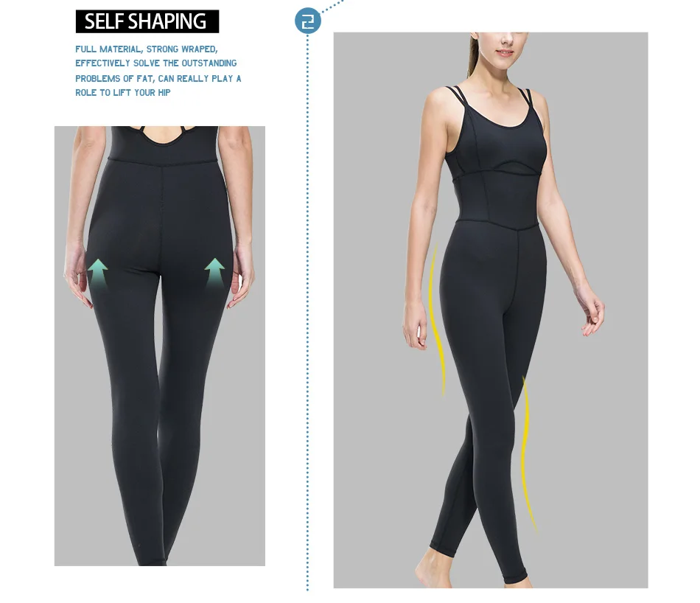This screenshot has height=603, width=700.
Task: Click the lower yellow curve line graphic
Action: click(528, 453)
